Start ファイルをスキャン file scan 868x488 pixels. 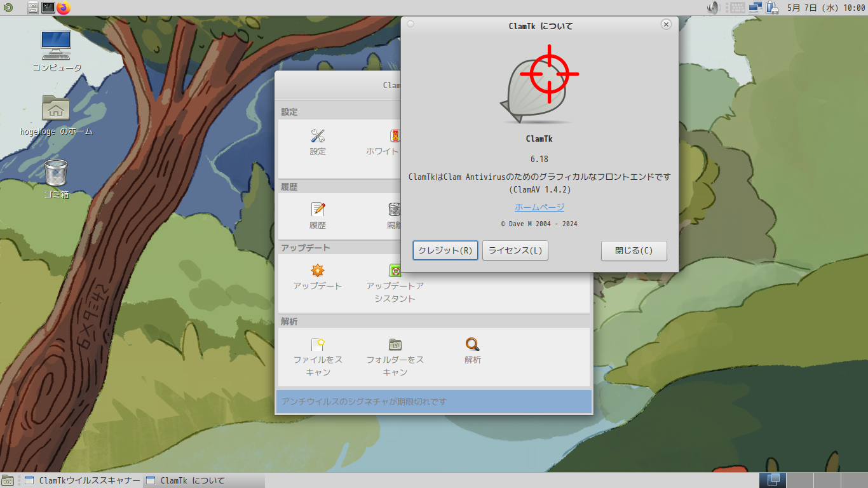pos(318,344)
